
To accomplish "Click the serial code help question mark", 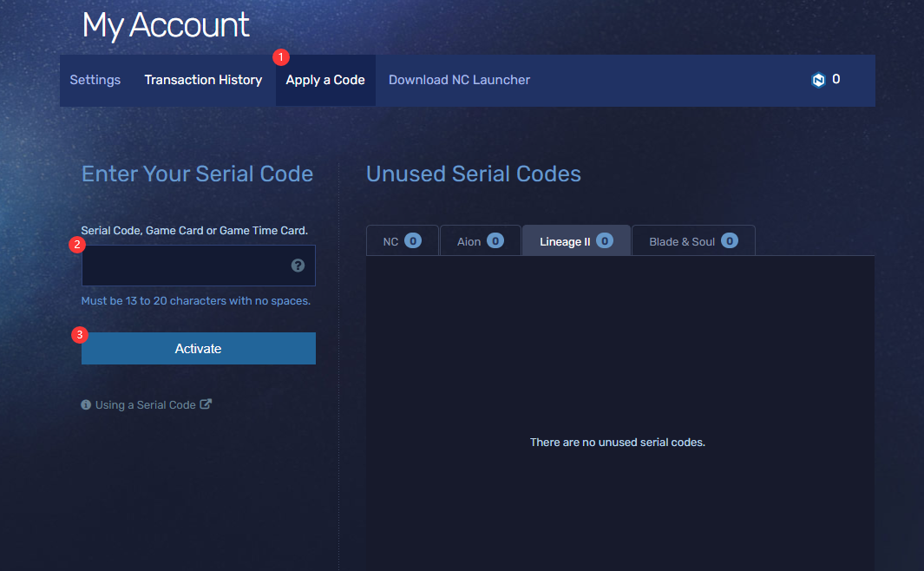I will 298,266.
